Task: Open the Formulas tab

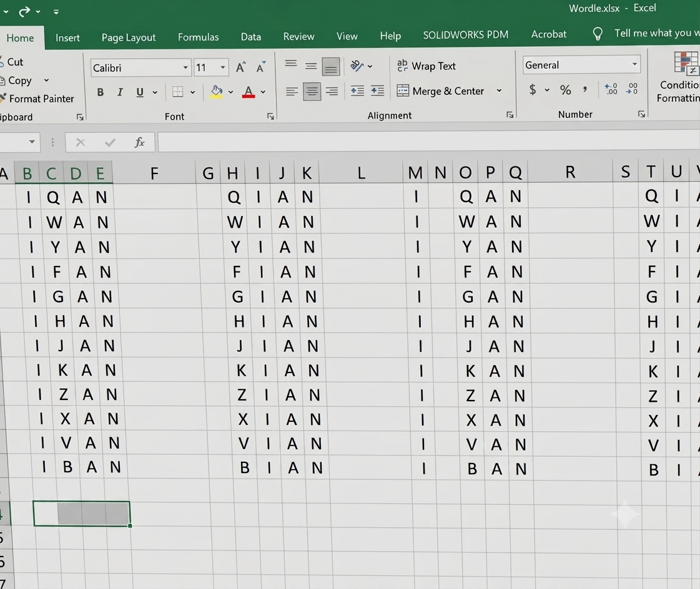Action: pyautogui.click(x=198, y=37)
